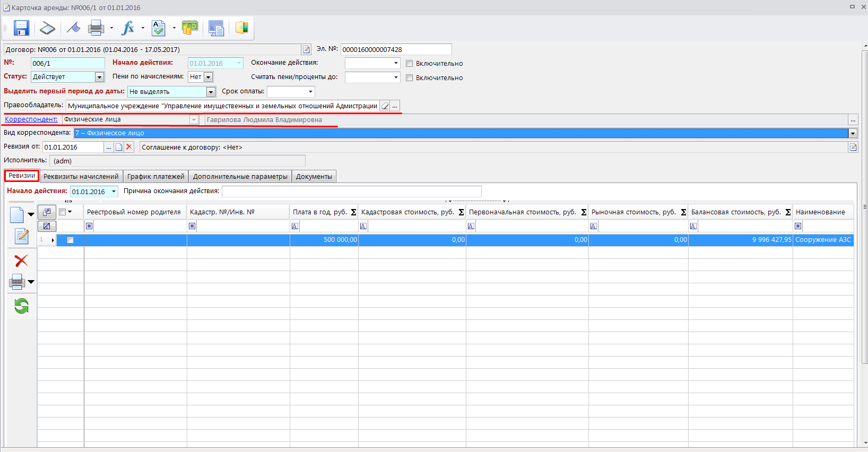Refresh table with green arrows icon
The image size is (868, 452).
pyautogui.click(x=21, y=306)
